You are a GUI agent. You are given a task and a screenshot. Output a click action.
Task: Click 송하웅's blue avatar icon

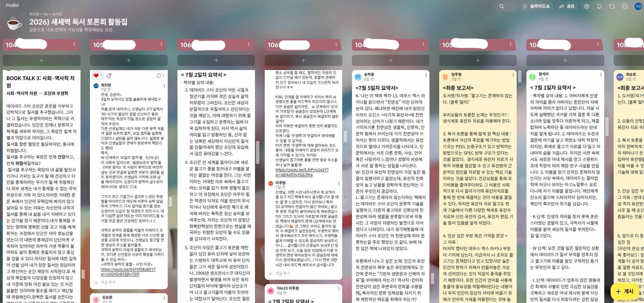[358, 77]
